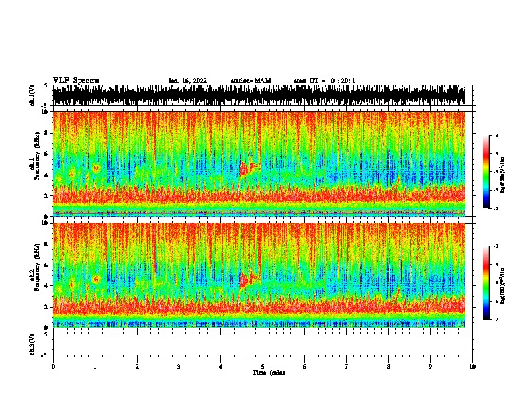Click the ch.1 color bar '-7' label
The height and width of the screenshot is (411, 532).
click(495, 208)
